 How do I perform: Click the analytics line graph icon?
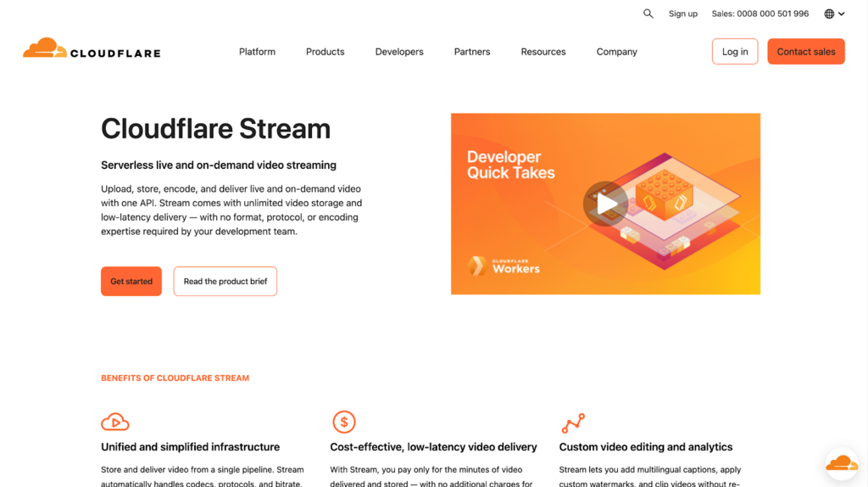[x=573, y=423]
